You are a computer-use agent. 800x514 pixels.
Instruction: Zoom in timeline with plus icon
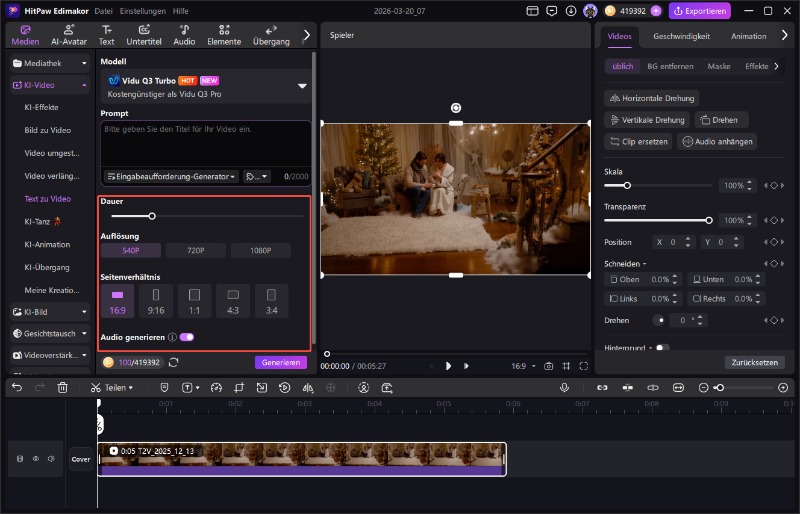coord(783,388)
